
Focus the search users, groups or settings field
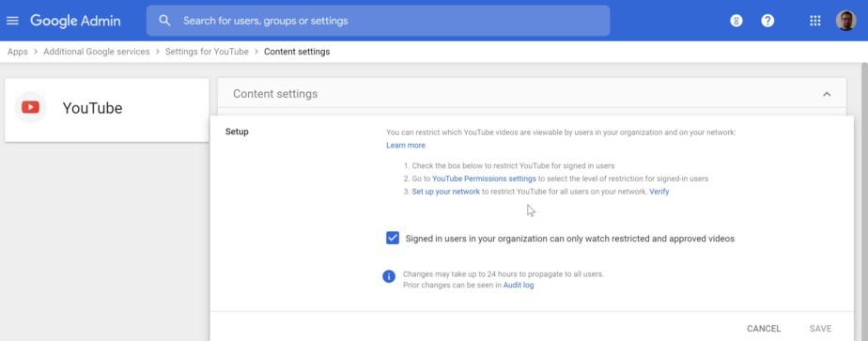378,21
